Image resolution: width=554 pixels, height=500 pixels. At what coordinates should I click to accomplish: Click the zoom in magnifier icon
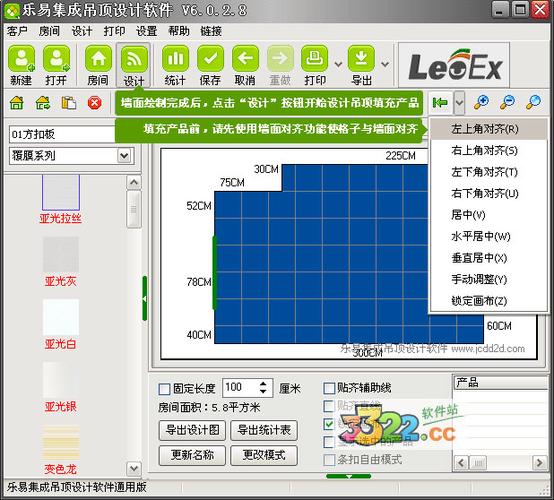click(481, 102)
